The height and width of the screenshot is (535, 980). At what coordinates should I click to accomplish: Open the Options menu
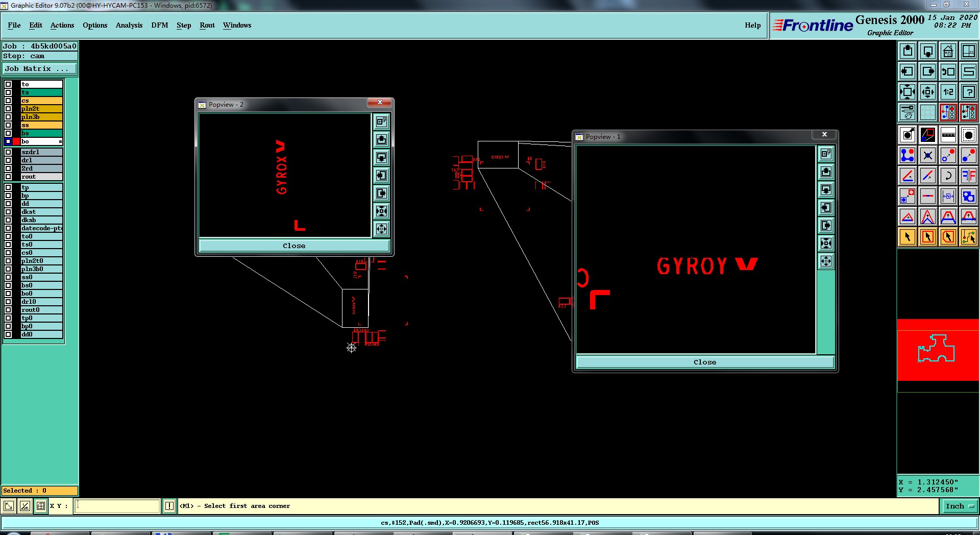tap(95, 25)
